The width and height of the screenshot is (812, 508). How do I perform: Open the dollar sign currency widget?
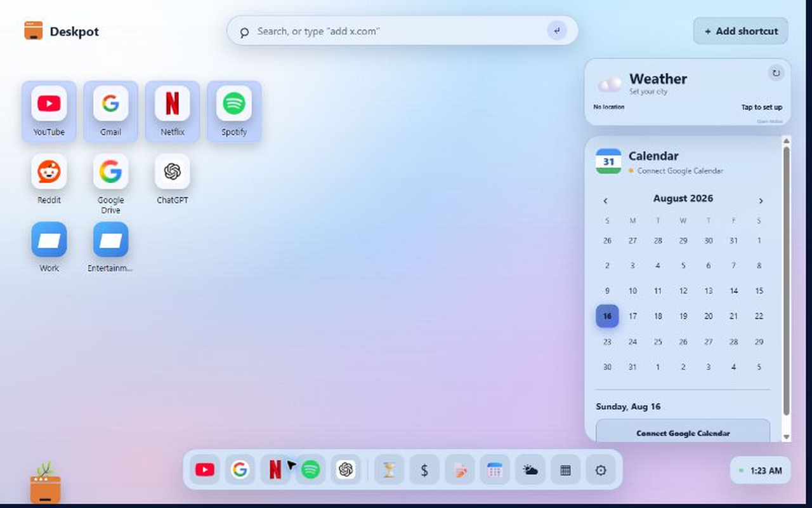pyautogui.click(x=424, y=470)
